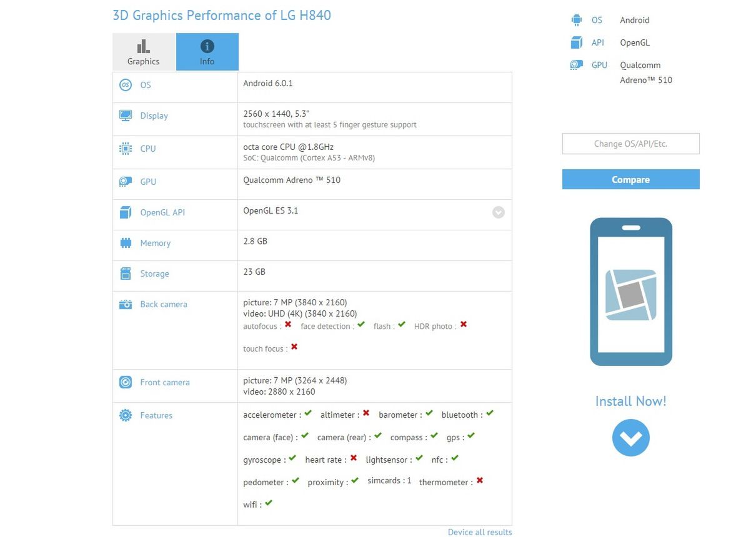Image resolution: width=756 pixels, height=537 pixels.
Task: Click the altimeter red cross
Action: 366,413
